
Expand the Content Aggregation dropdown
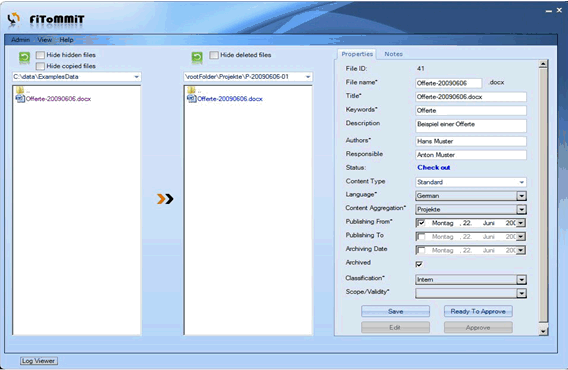tap(521, 209)
